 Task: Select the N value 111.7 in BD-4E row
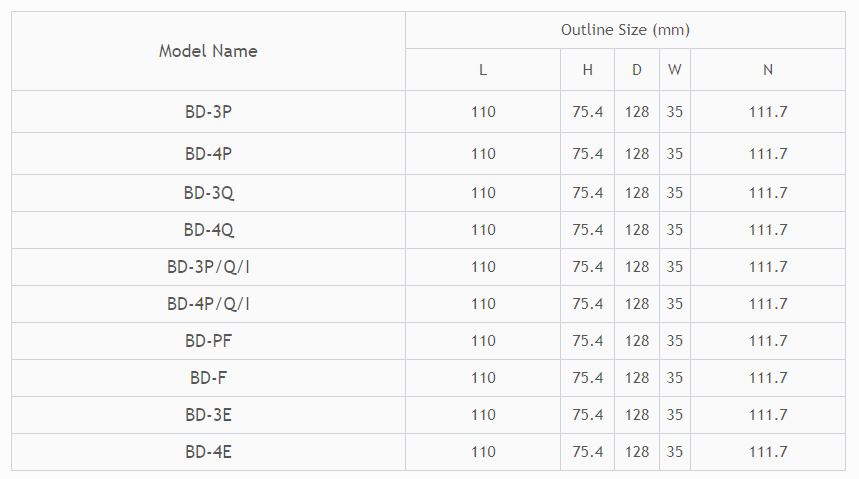(x=768, y=452)
